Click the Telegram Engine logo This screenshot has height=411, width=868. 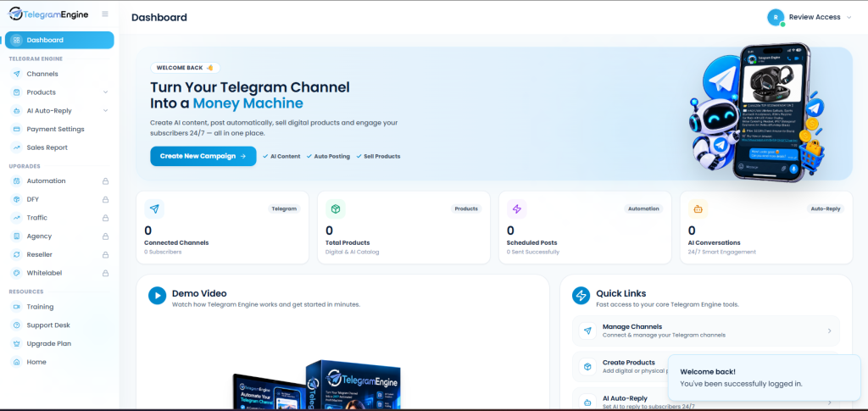coord(48,15)
